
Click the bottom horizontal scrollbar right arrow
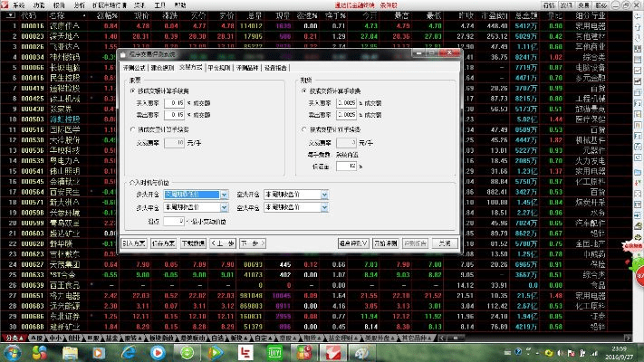point(628,338)
